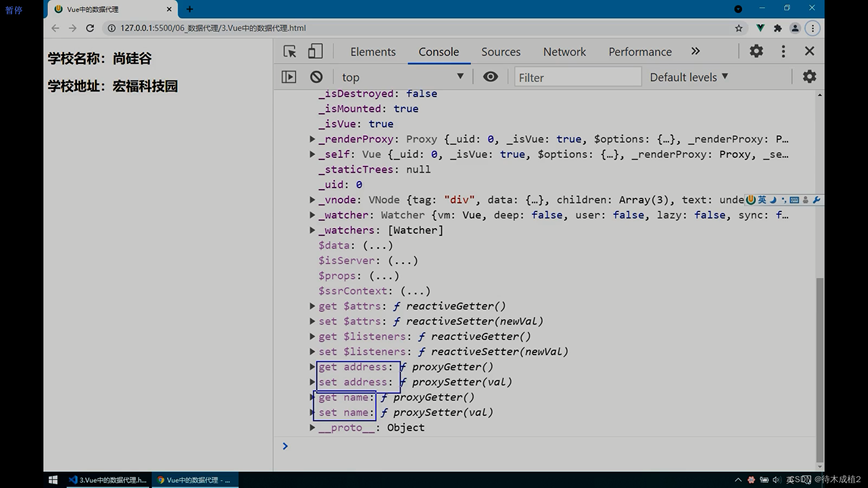
Task: Switch to Chrome taskbar window
Action: click(x=195, y=480)
